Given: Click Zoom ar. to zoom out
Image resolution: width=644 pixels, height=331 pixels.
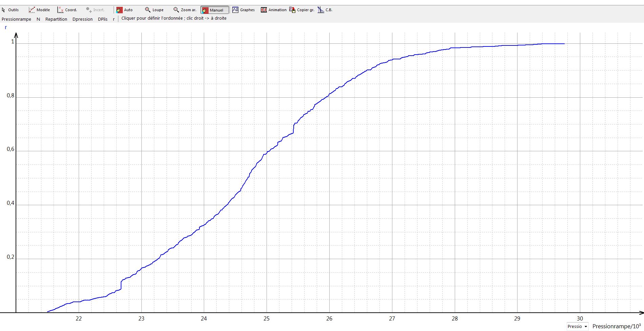Looking at the screenshot, I should [185, 10].
